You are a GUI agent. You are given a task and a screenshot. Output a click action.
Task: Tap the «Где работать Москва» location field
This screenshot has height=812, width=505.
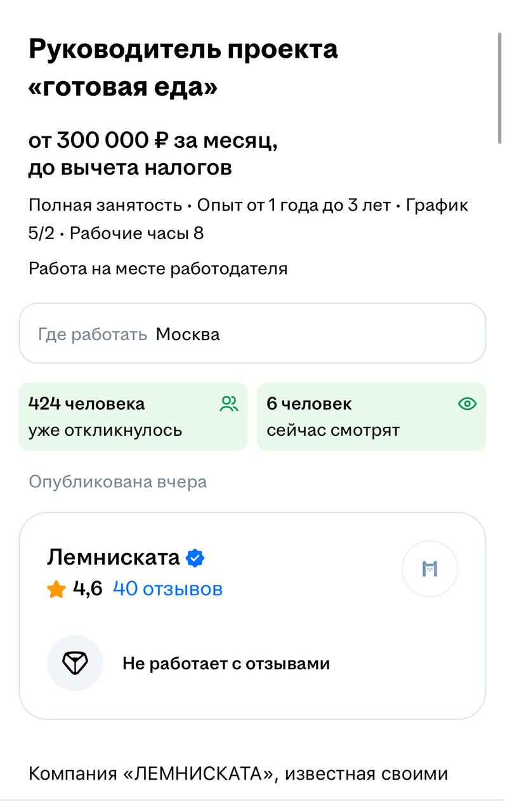[x=253, y=334]
